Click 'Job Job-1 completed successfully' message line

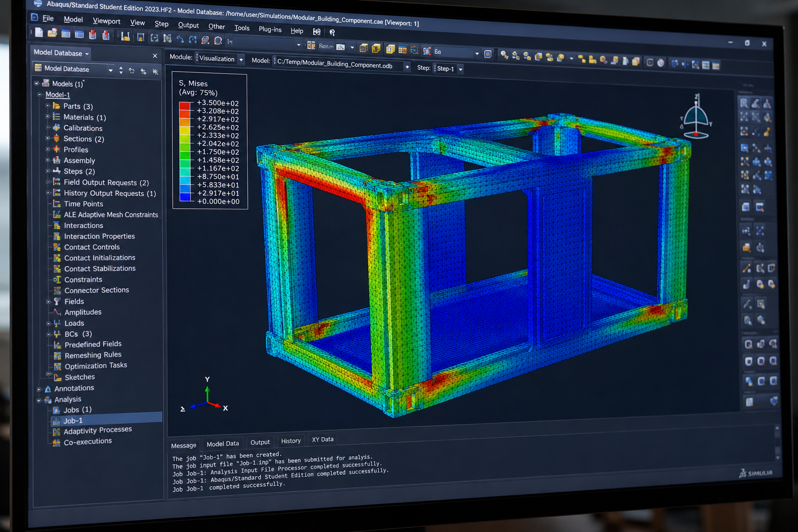pyautogui.click(x=229, y=487)
